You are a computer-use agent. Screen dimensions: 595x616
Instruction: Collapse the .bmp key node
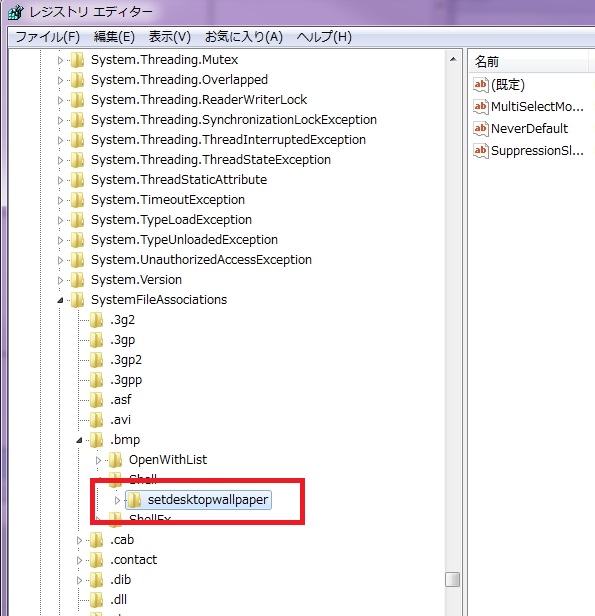coord(79,440)
